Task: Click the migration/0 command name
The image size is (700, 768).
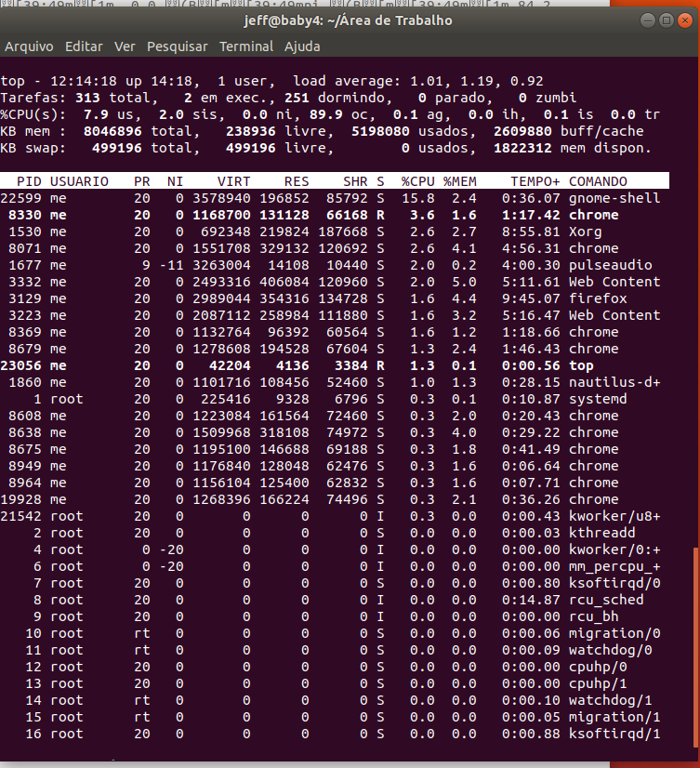Action: point(614,633)
